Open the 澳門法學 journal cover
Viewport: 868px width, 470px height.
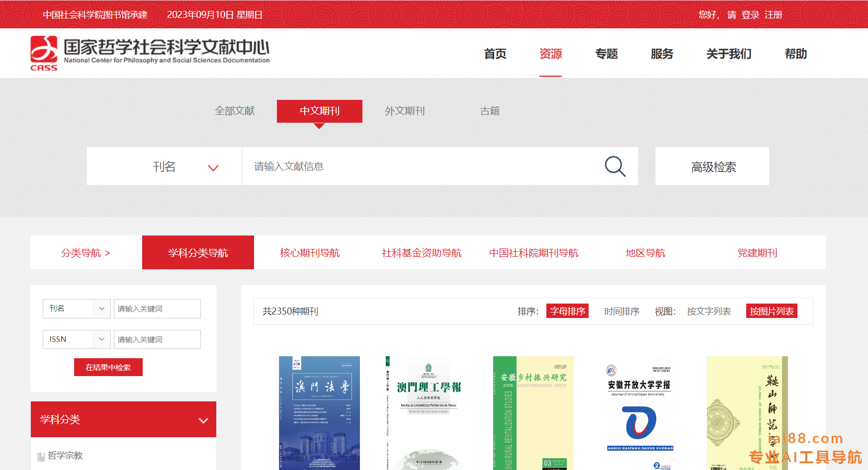319,413
